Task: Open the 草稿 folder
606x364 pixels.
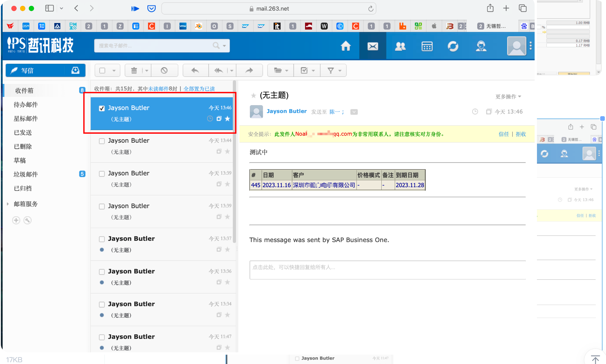Action: tap(20, 160)
